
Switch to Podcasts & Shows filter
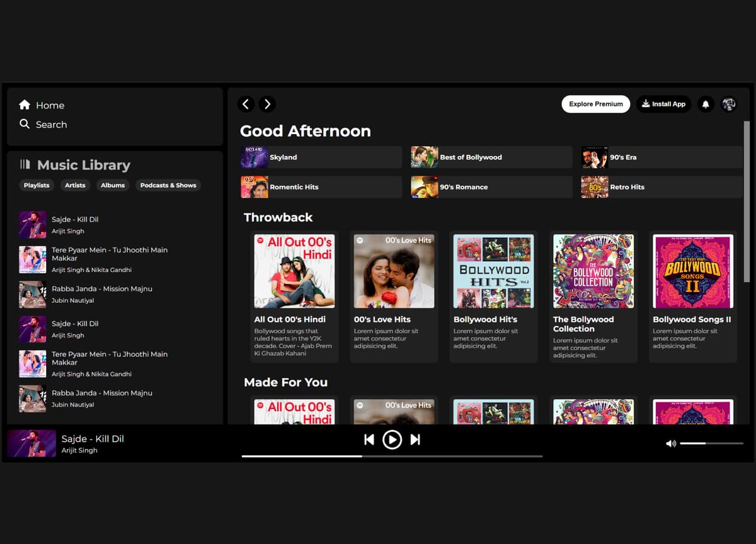(x=168, y=185)
